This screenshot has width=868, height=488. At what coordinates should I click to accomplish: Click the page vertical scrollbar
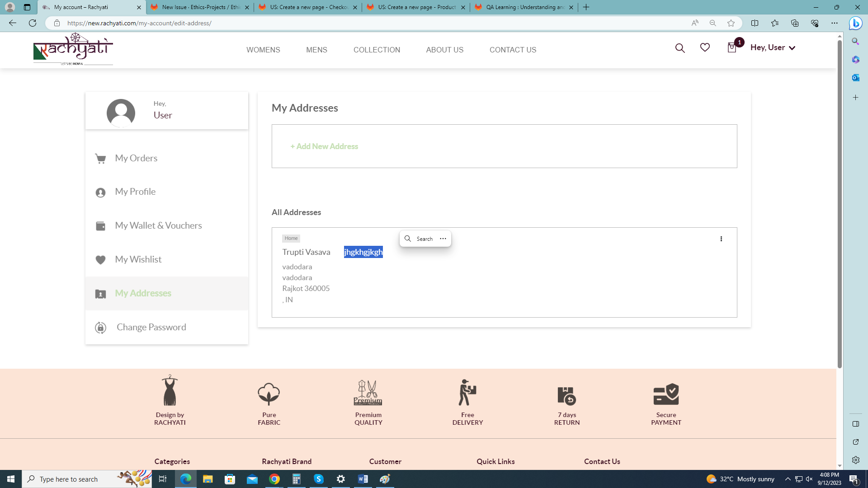840,203
